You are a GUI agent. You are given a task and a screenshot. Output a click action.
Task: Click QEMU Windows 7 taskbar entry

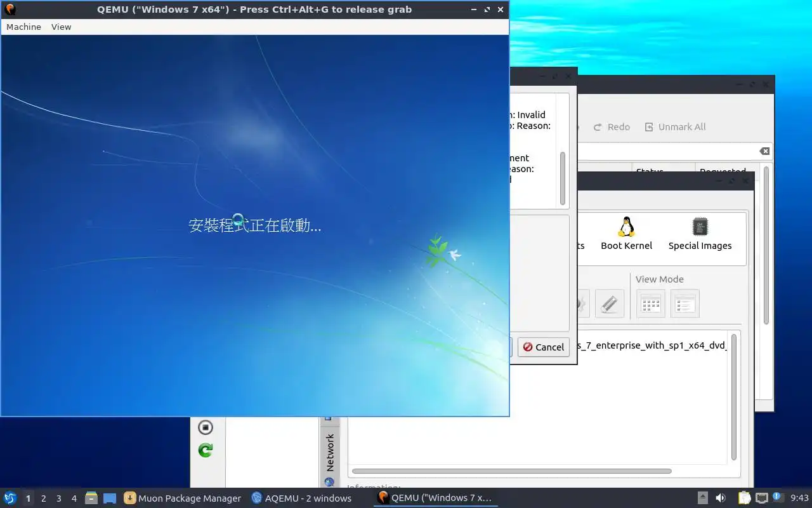435,498
